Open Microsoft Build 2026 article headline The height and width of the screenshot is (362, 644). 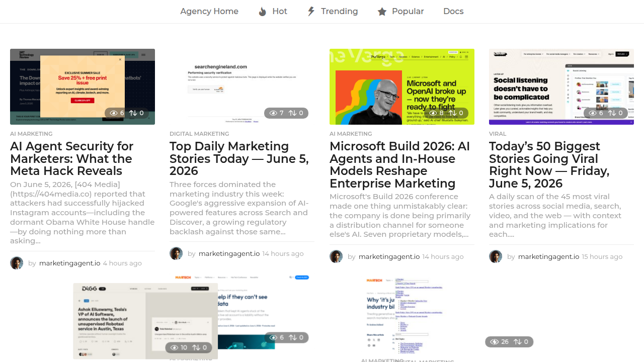pos(400,164)
